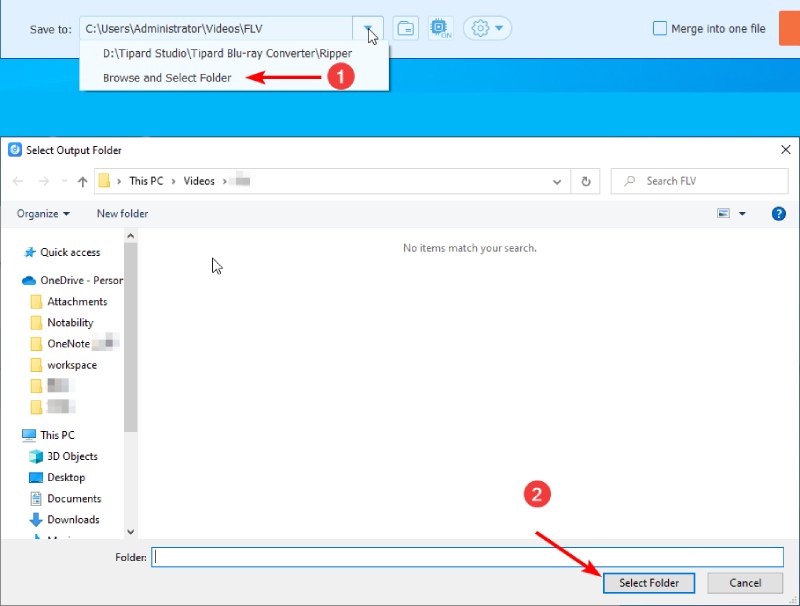Refresh the folder view
This screenshot has width=800, height=606.
(x=586, y=181)
